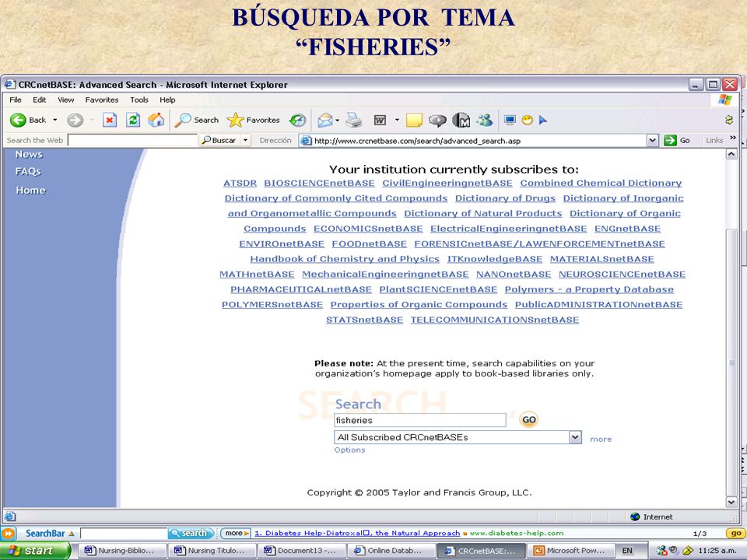The height and width of the screenshot is (560, 747).
Task: Click the search field containing fisheries
Action: [420, 420]
